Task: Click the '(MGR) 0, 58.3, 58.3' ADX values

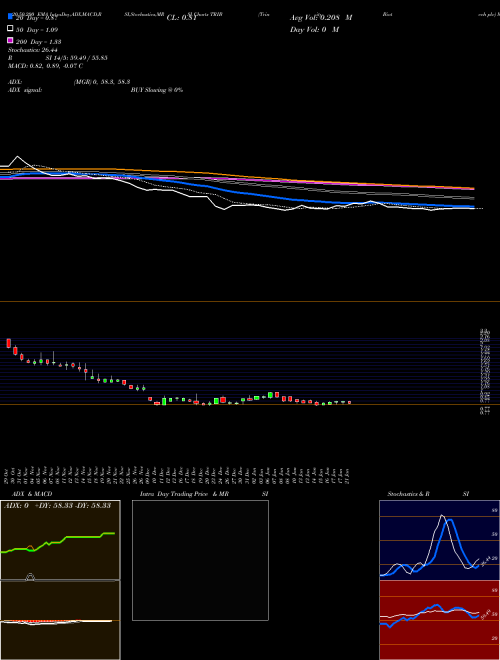Action: pyautogui.click(x=101, y=82)
